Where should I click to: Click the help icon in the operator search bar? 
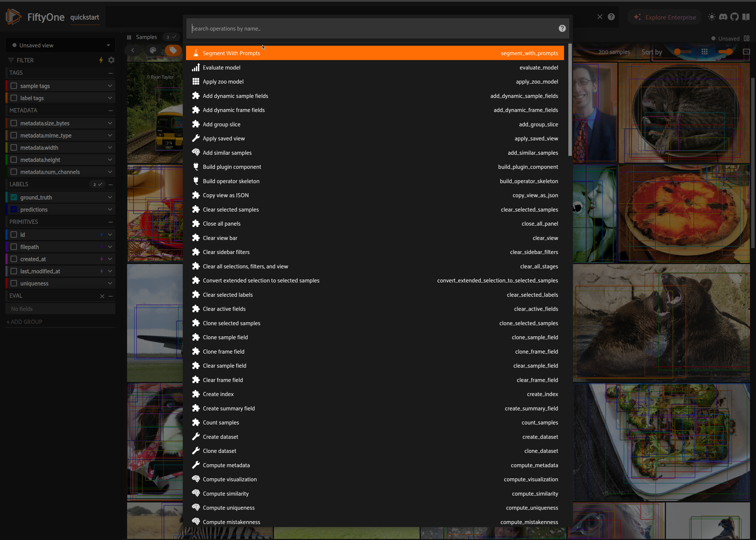[562, 29]
